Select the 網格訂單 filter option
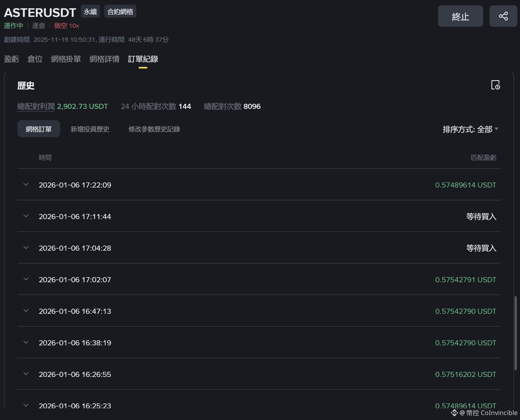520x420 pixels. pyautogui.click(x=39, y=129)
